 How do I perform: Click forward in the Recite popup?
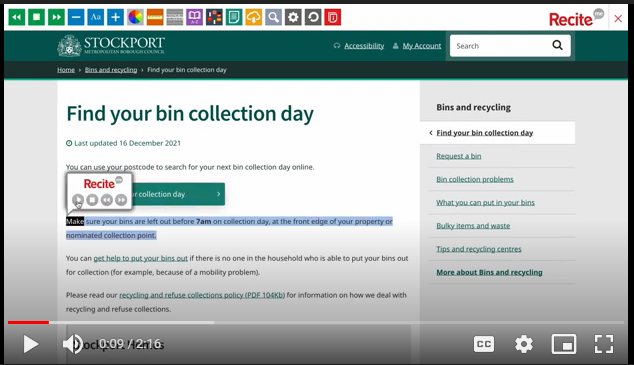click(121, 200)
